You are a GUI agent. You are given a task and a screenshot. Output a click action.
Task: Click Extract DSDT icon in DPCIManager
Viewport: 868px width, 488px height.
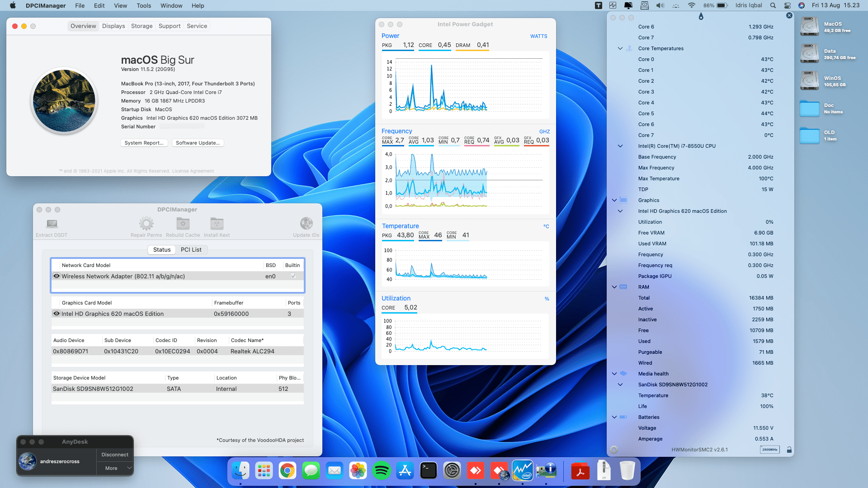click(52, 223)
